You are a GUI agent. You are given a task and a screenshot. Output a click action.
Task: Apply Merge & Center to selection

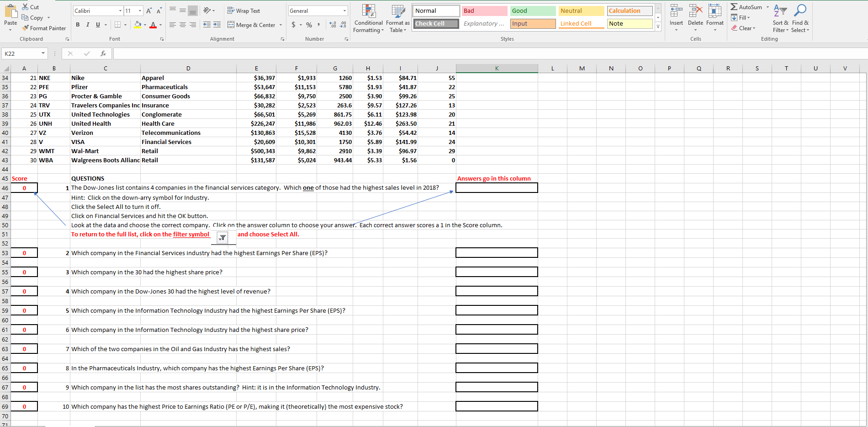(x=252, y=25)
